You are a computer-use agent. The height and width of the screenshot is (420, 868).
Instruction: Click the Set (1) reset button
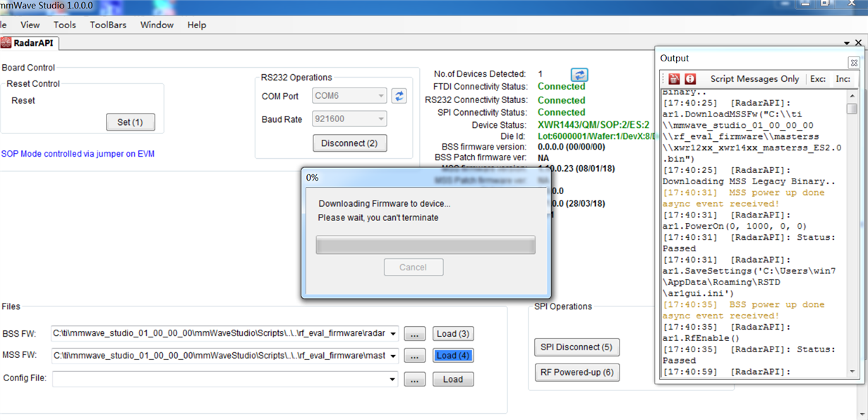coord(131,122)
